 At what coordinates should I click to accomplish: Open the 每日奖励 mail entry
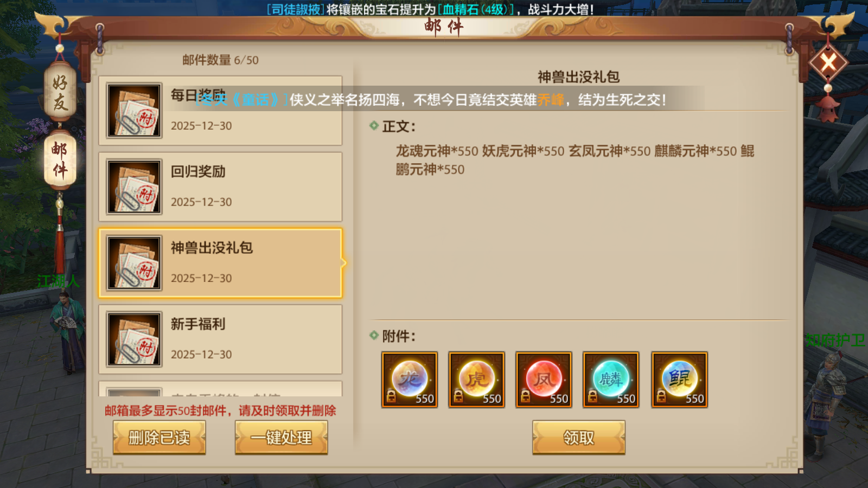tap(220, 111)
